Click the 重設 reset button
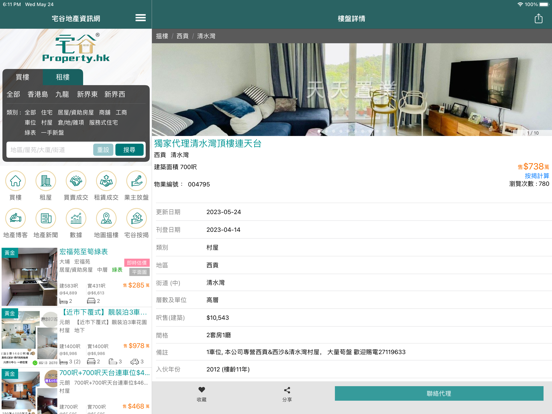The height and width of the screenshot is (414, 552). click(103, 150)
